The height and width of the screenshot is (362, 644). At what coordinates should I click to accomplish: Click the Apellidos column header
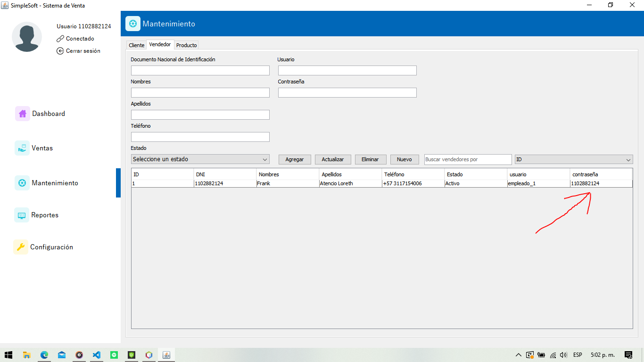(x=350, y=174)
